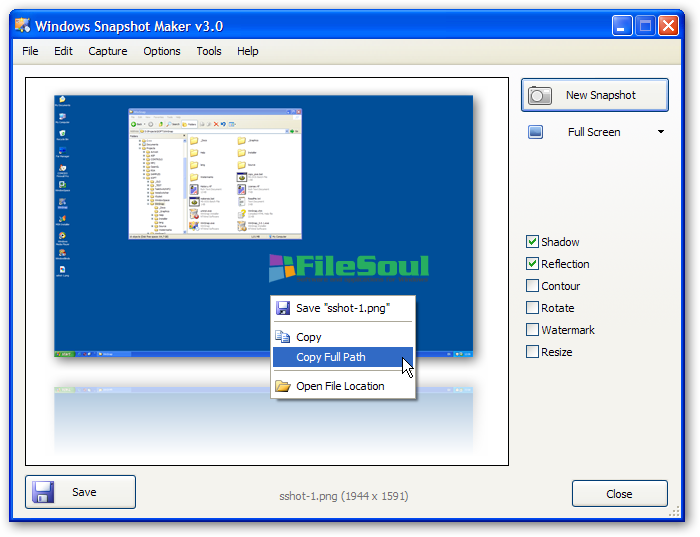The height and width of the screenshot is (537, 700).
Task: Choose Save "sshot-1.png" in context menu
Action: click(x=343, y=308)
